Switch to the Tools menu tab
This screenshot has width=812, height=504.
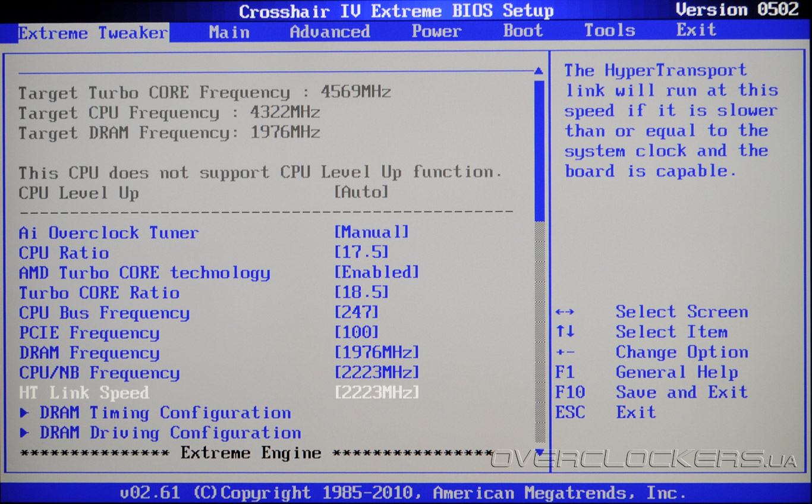point(610,30)
